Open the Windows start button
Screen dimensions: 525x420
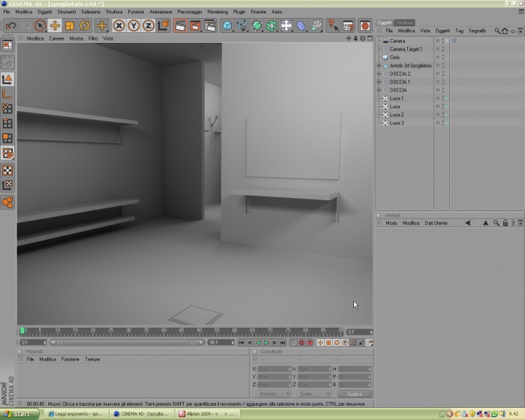point(19,414)
